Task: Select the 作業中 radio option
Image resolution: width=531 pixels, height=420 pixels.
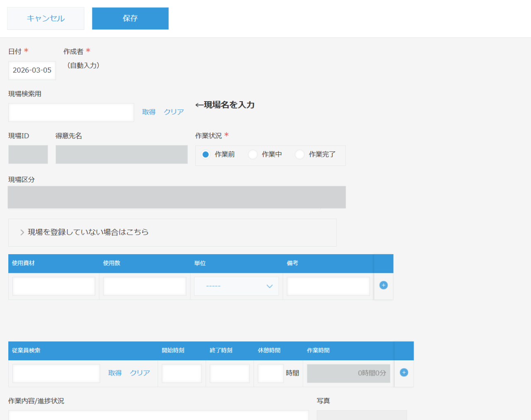Action: (x=253, y=155)
